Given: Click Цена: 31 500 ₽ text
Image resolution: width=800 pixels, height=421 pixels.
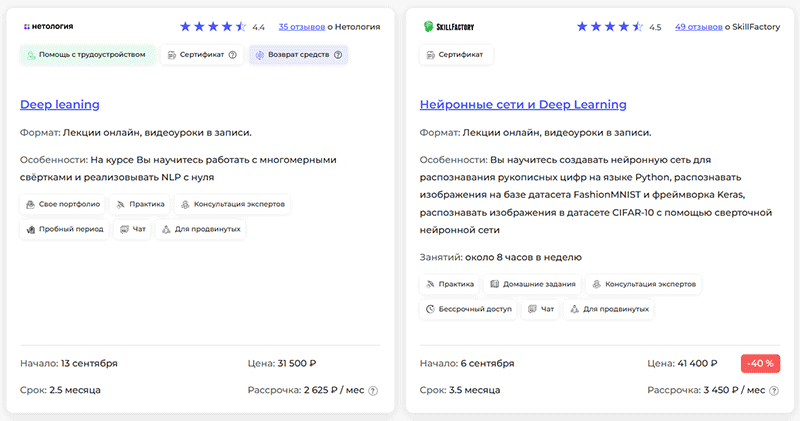Looking at the screenshot, I should pos(282,363).
